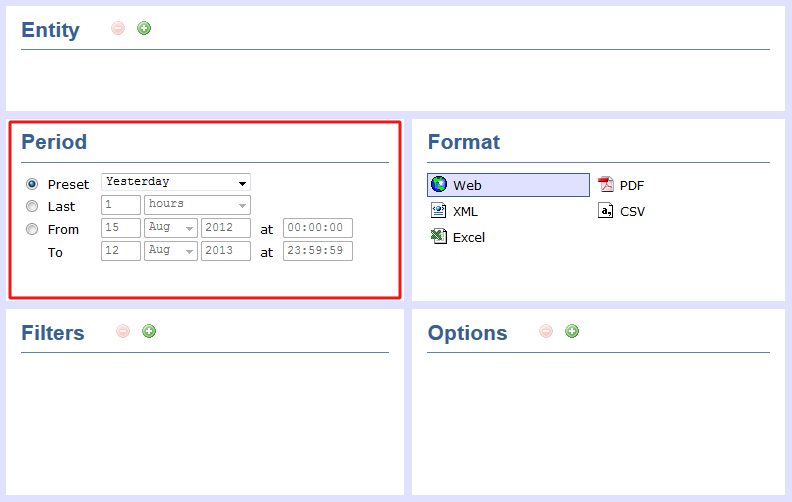Open the From month Aug dropdown

click(171, 228)
